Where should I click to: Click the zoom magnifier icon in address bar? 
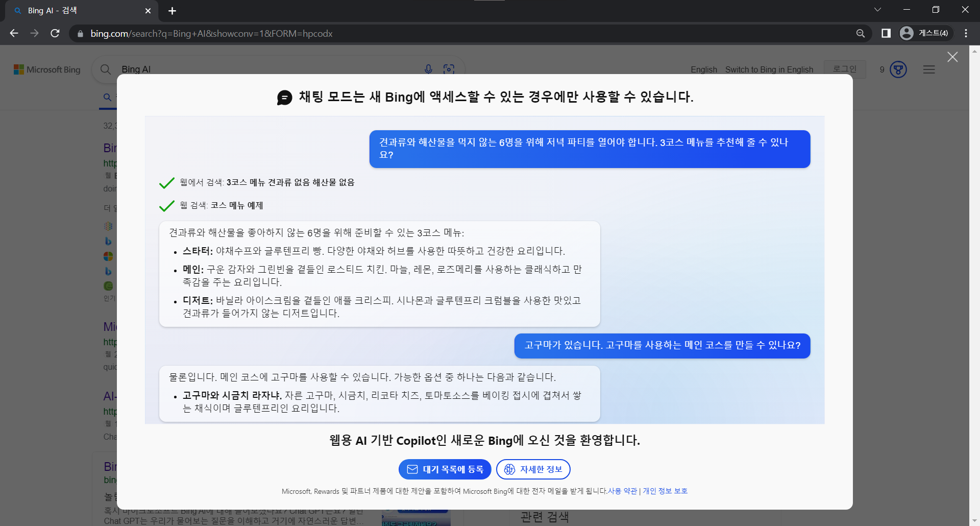[x=861, y=33]
